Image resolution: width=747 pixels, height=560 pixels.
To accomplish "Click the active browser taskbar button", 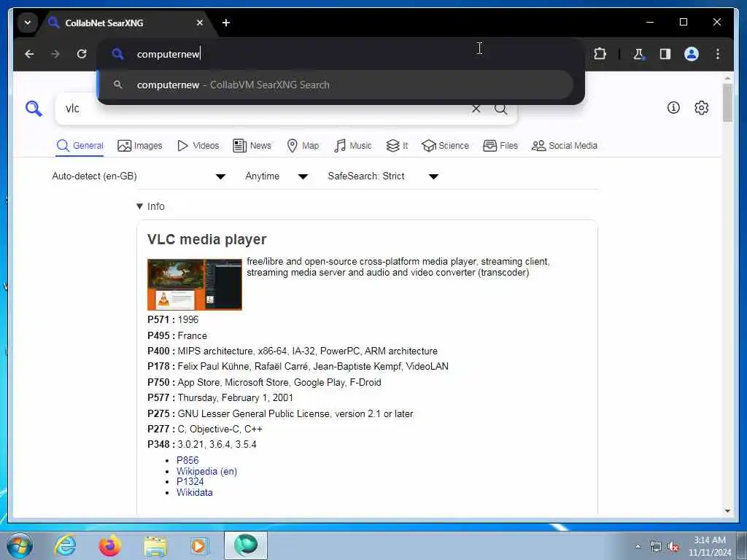I will coord(246,545).
